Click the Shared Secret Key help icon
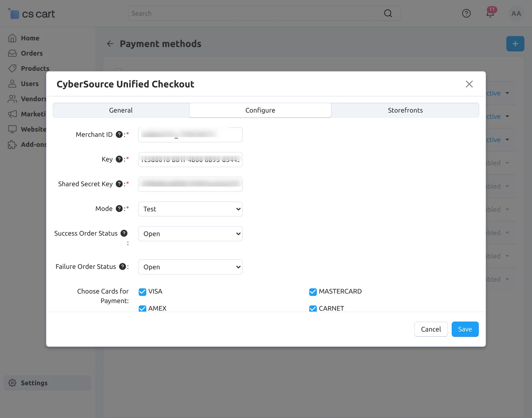This screenshot has height=418, width=532. point(119,184)
